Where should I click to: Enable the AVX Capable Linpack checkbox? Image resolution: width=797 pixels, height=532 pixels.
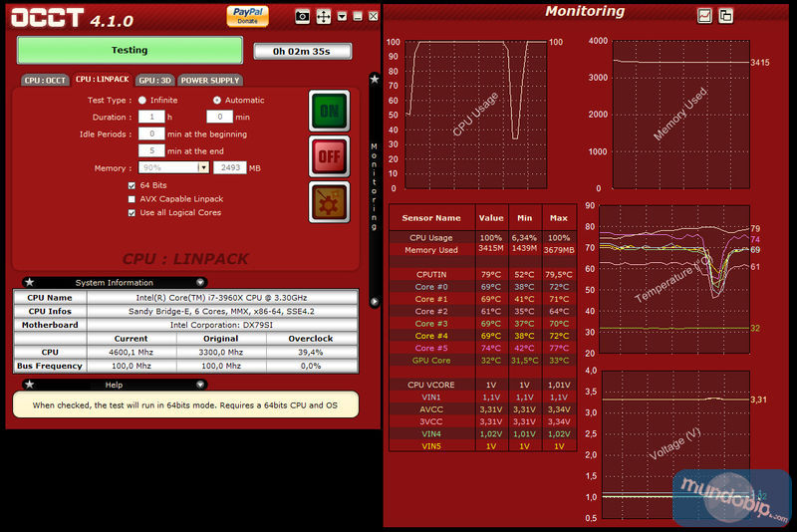132,199
